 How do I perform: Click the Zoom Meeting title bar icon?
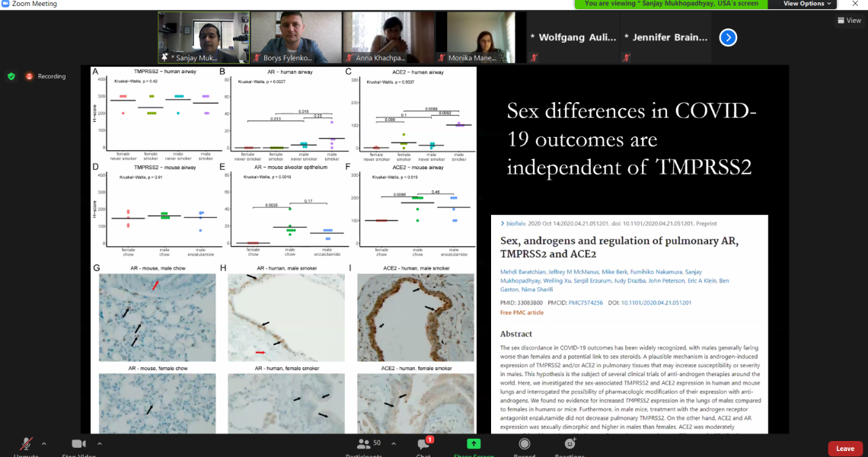point(5,4)
